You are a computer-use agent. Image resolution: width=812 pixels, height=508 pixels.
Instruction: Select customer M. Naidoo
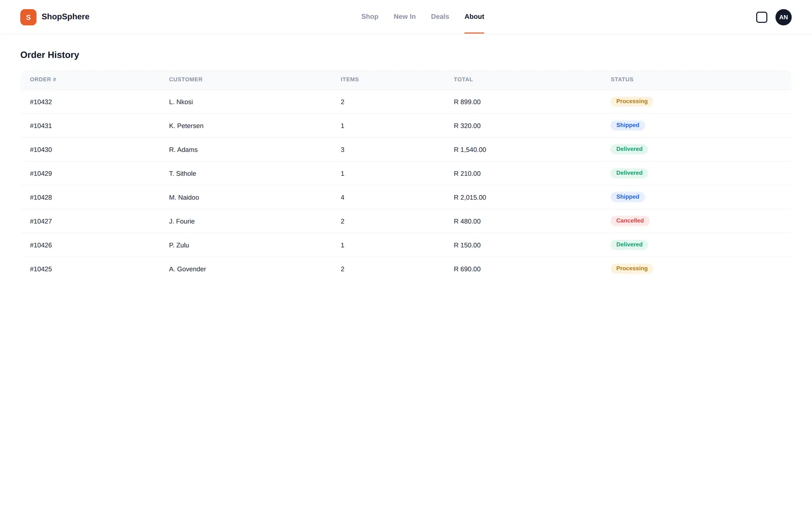coord(184,198)
